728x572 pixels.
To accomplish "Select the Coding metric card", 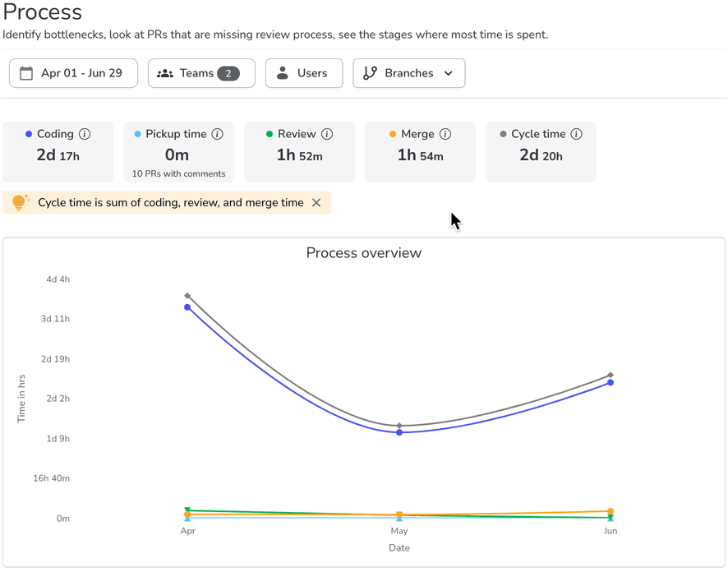I will click(x=58, y=152).
